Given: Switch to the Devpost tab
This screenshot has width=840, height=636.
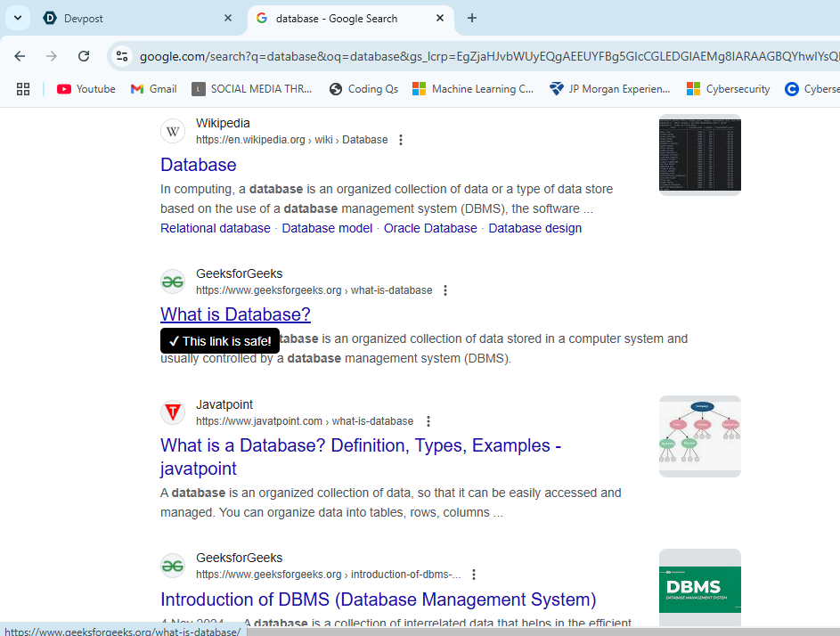Looking at the screenshot, I should coord(136,18).
